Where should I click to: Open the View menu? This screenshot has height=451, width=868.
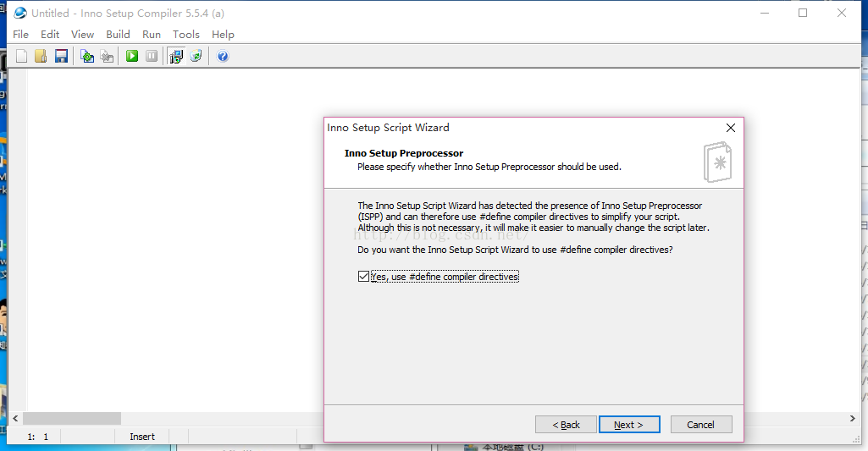[x=82, y=35]
